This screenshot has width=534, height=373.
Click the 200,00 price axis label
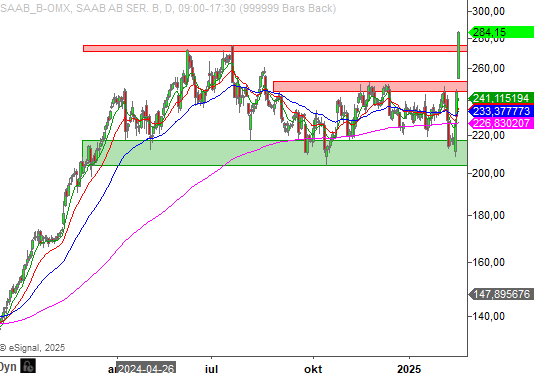pos(488,173)
